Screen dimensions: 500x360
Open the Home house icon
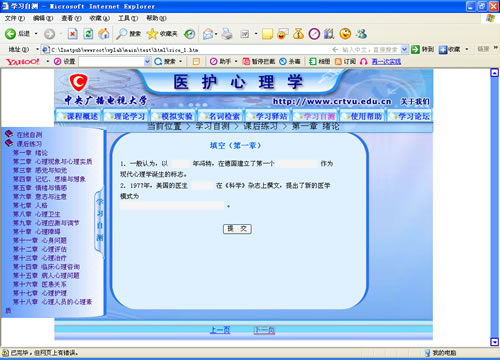tap(104, 34)
